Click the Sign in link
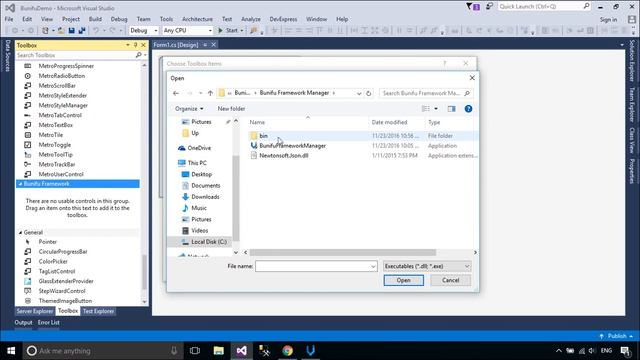 pyautogui.click(x=608, y=19)
